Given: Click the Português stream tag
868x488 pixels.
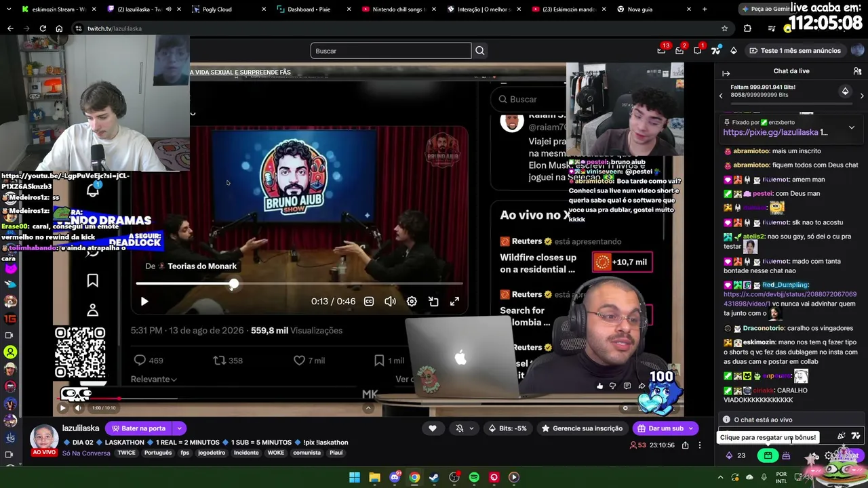Looking at the screenshot, I should point(158,453).
